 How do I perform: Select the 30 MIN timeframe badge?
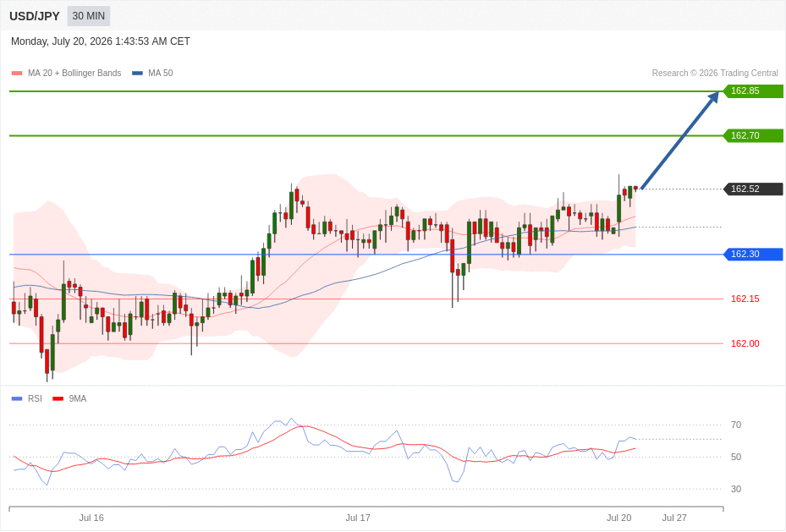pyautogui.click(x=89, y=16)
